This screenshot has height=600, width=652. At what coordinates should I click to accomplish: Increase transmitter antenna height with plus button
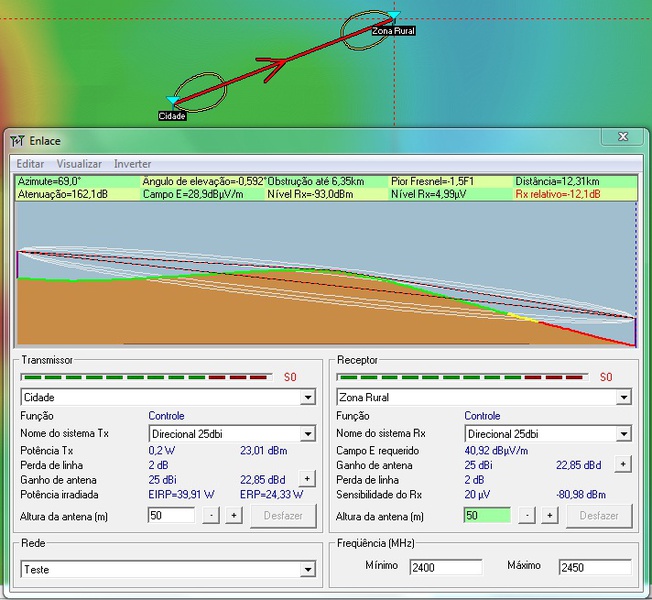234,516
